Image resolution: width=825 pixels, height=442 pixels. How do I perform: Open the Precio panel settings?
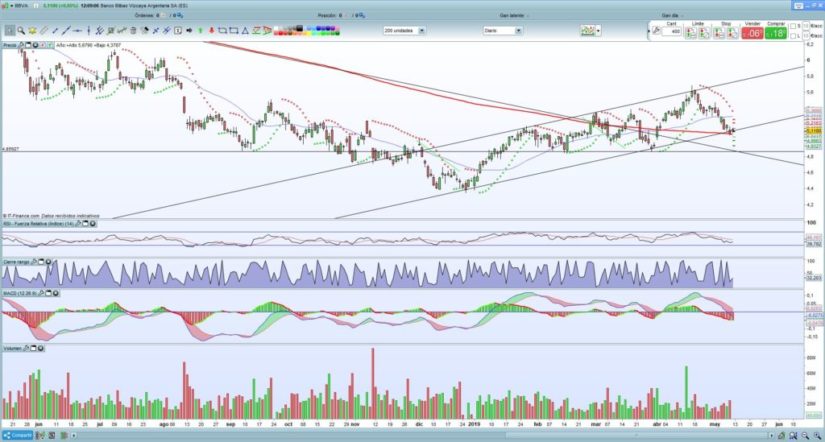coord(11,45)
